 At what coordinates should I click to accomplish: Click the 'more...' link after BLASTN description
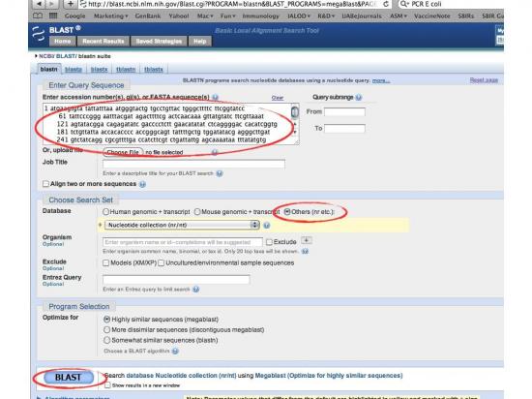click(381, 80)
